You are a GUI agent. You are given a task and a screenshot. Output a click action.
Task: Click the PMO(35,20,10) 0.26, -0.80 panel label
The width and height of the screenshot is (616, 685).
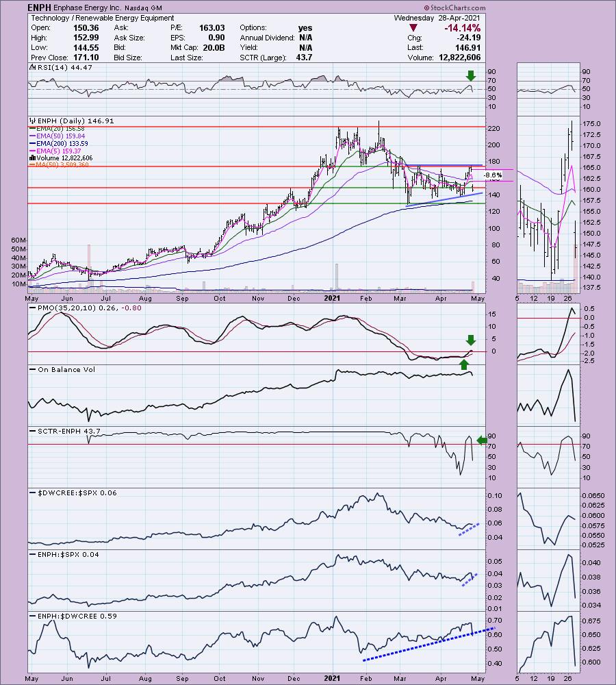pos(90,308)
